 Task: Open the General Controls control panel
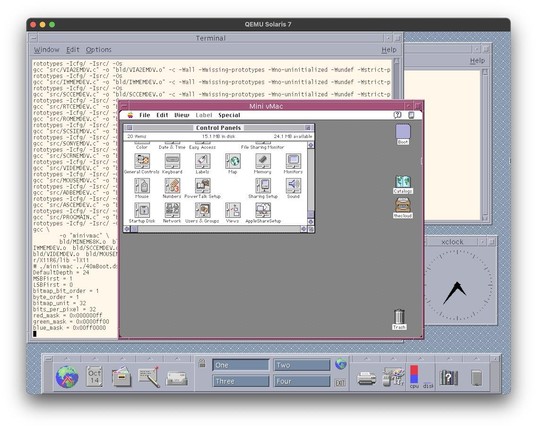tap(142, 161)
